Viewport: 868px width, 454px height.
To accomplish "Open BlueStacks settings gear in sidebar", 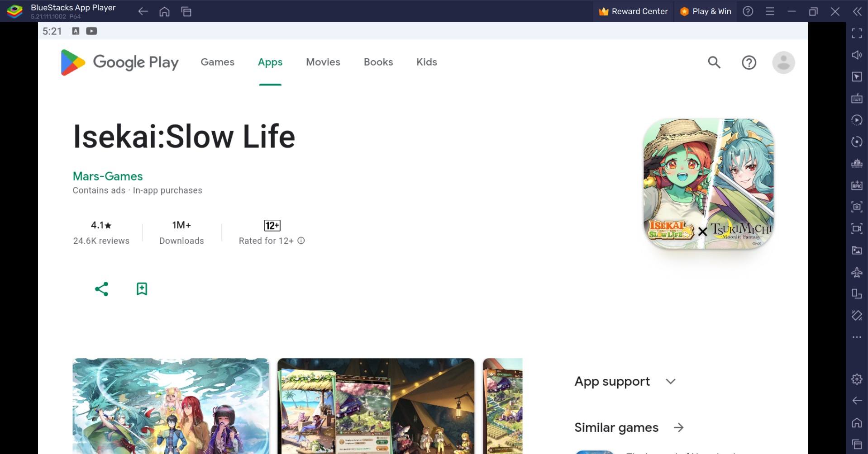I will [857, 379].
